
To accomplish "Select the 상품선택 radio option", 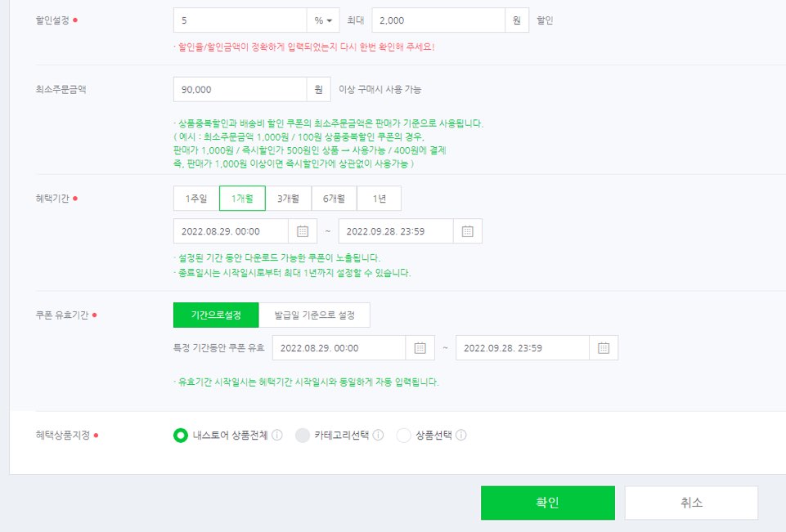I will (x=402, y=436).
